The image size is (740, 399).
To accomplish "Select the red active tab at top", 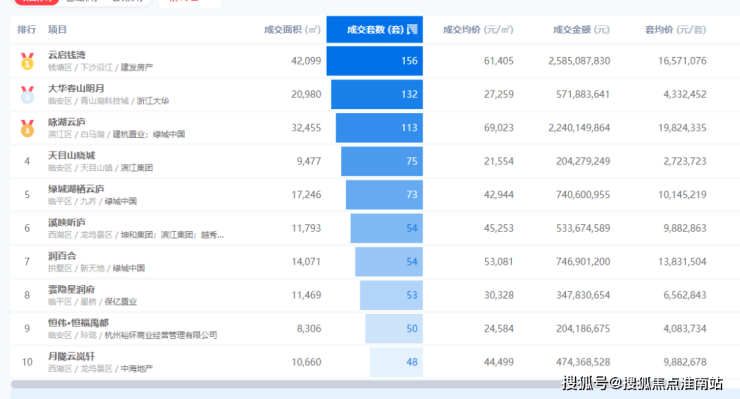I will click(x=35, y=1).
